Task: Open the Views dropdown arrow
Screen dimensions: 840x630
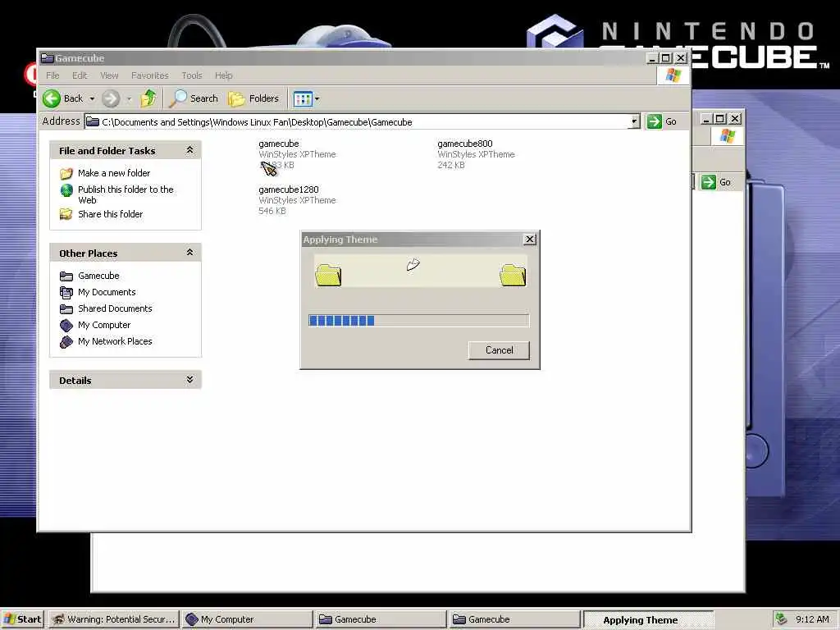Action: pos(317,99)
